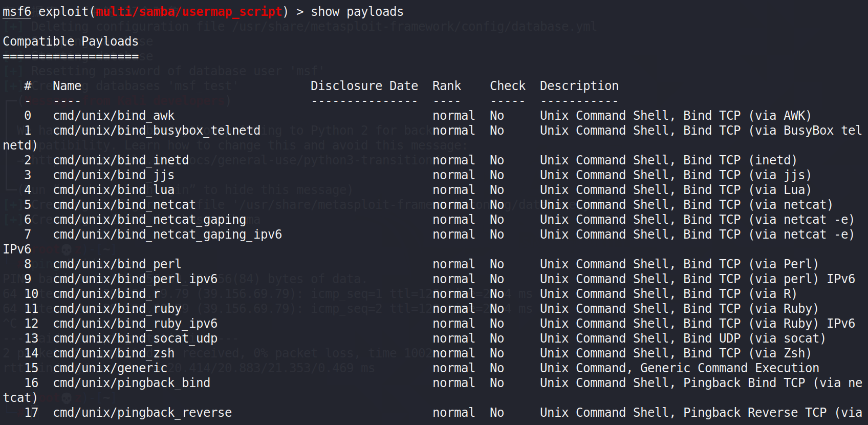
Task: Select payload cmd/unix/bind_perl
Action: click(117, 264)
